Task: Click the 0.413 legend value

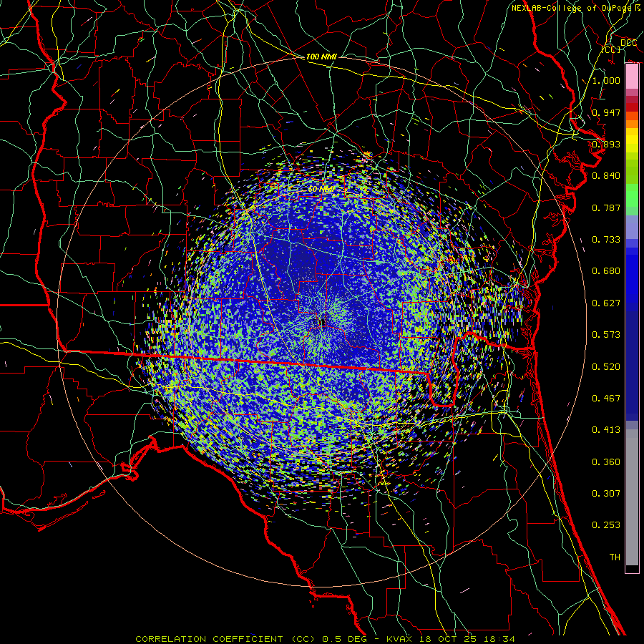Action: coord(606,430)
